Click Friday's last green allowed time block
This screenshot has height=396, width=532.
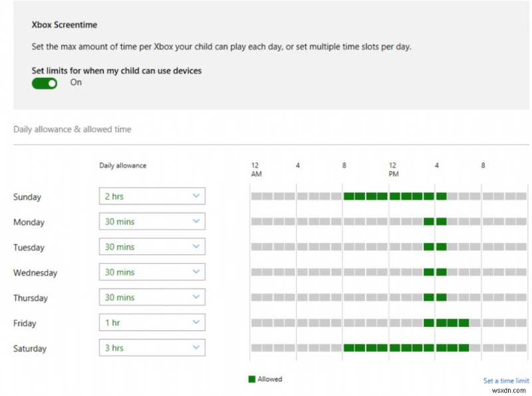tap(464, 323)
